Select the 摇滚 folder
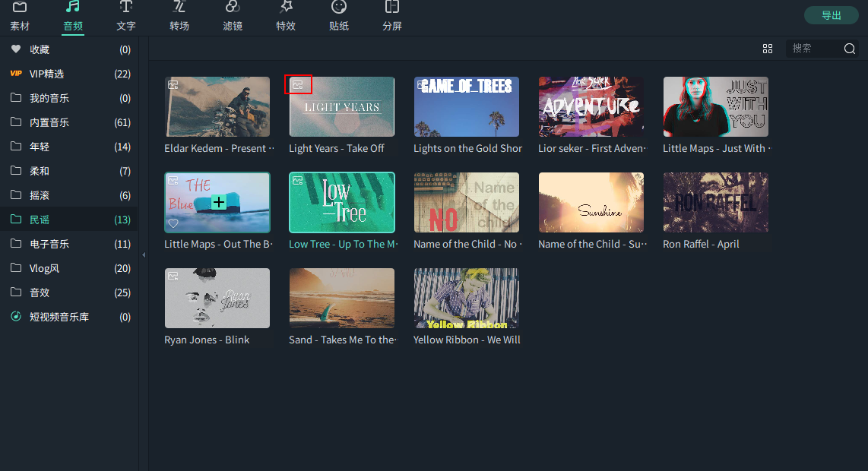 tap(69, 195)
